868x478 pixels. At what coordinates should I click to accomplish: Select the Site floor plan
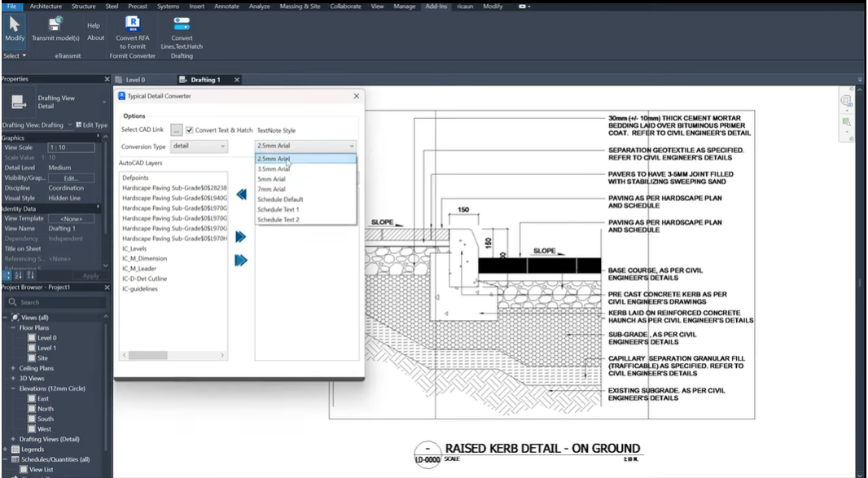click(42, 358)
